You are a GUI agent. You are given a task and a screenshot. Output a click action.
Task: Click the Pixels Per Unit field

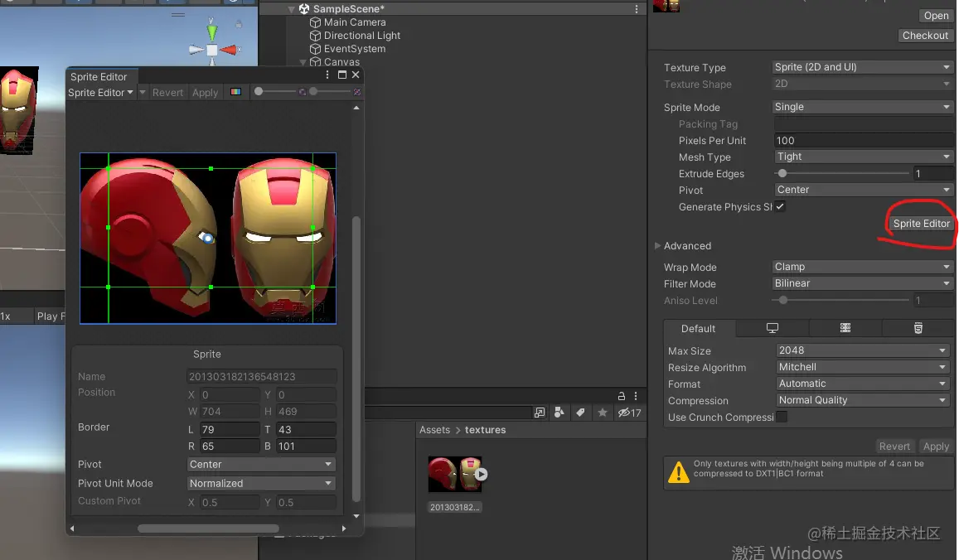click(864, 141)
